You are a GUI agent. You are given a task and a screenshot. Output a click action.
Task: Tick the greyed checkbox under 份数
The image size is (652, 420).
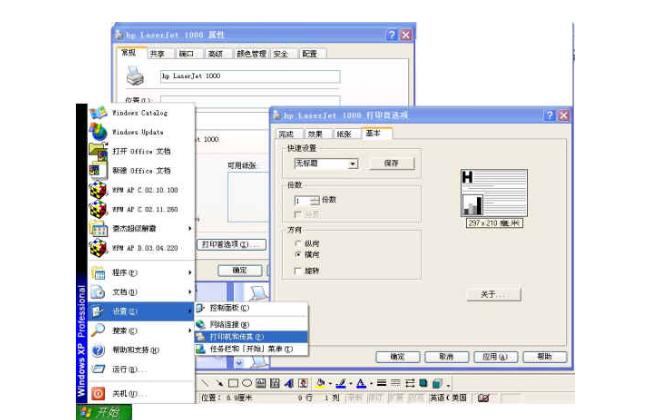[297, 214]
